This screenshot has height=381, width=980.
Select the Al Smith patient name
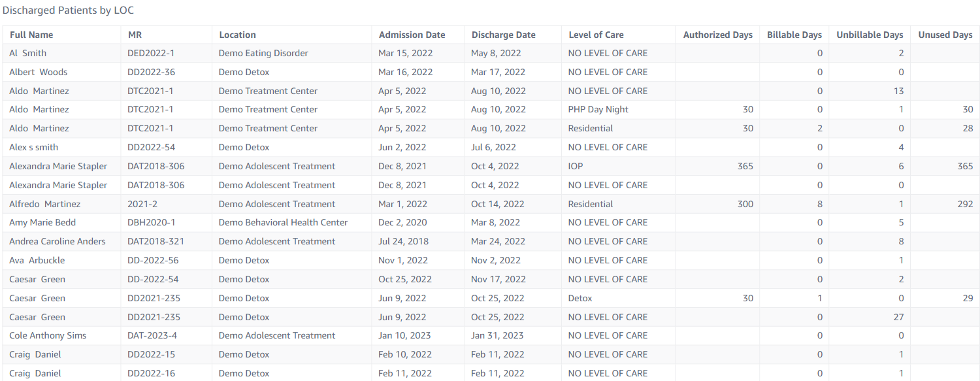tap(28, 53)
